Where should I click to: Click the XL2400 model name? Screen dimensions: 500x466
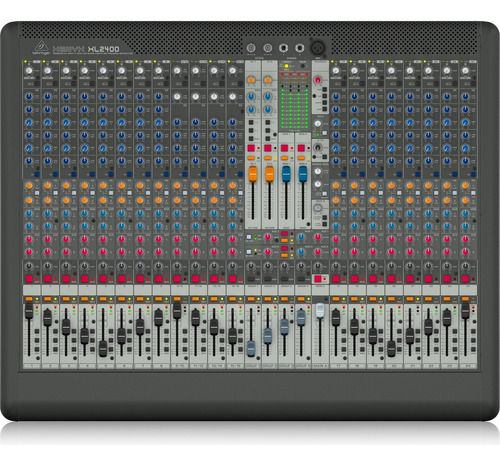(x=103, y=49)
